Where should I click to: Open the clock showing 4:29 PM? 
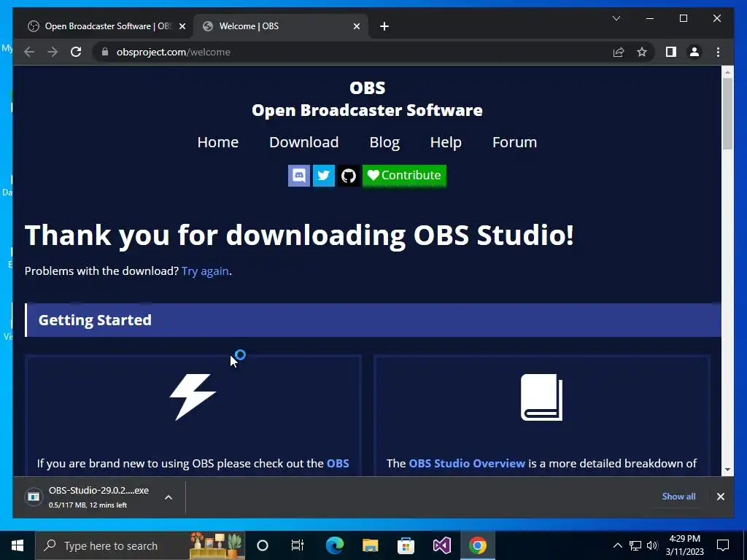684,545
